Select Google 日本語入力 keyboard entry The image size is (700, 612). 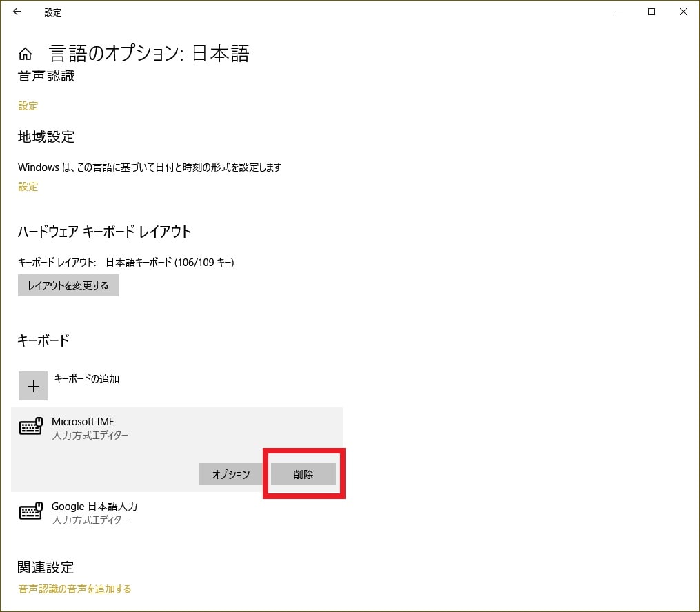point(177,513)
